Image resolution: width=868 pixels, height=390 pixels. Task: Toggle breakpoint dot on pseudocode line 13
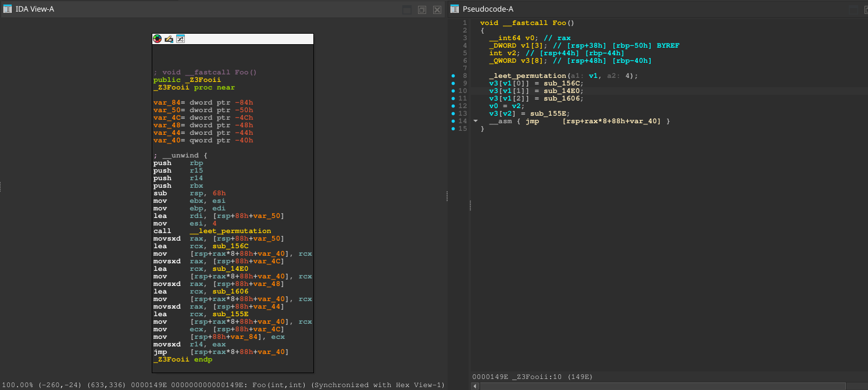pos(453,113)
